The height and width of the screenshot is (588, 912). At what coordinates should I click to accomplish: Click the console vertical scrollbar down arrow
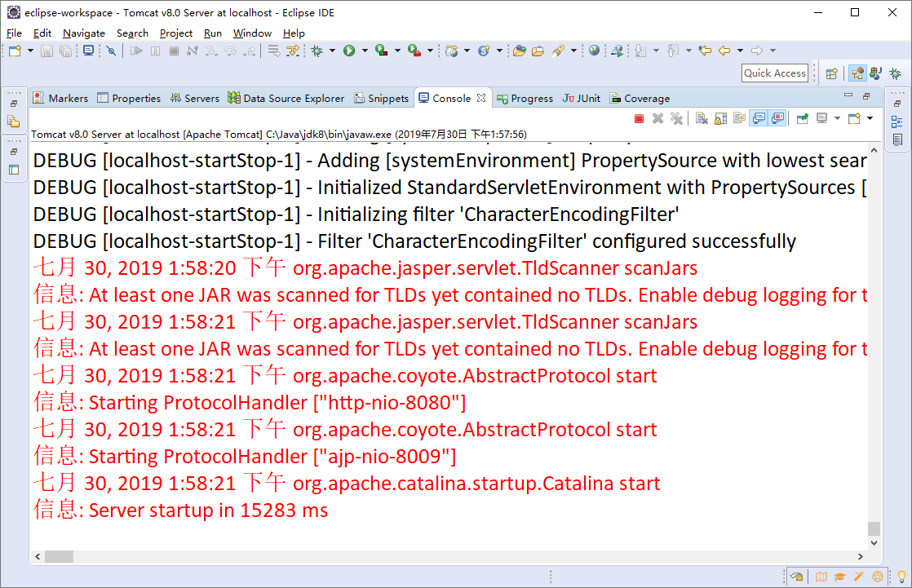874,542
